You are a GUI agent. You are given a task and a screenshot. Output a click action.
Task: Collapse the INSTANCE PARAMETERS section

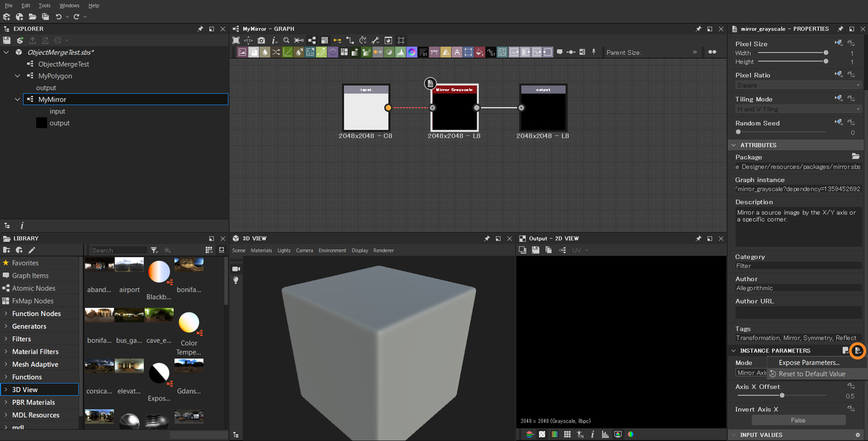pos(733,350)
